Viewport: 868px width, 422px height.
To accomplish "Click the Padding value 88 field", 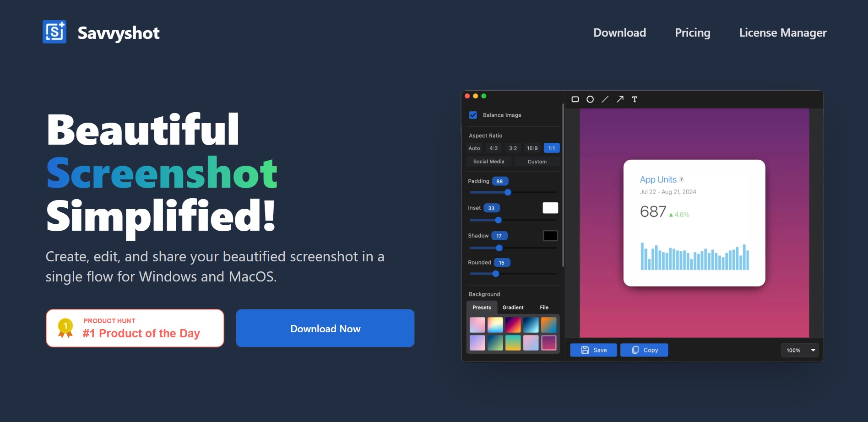I will pos(500,181).
